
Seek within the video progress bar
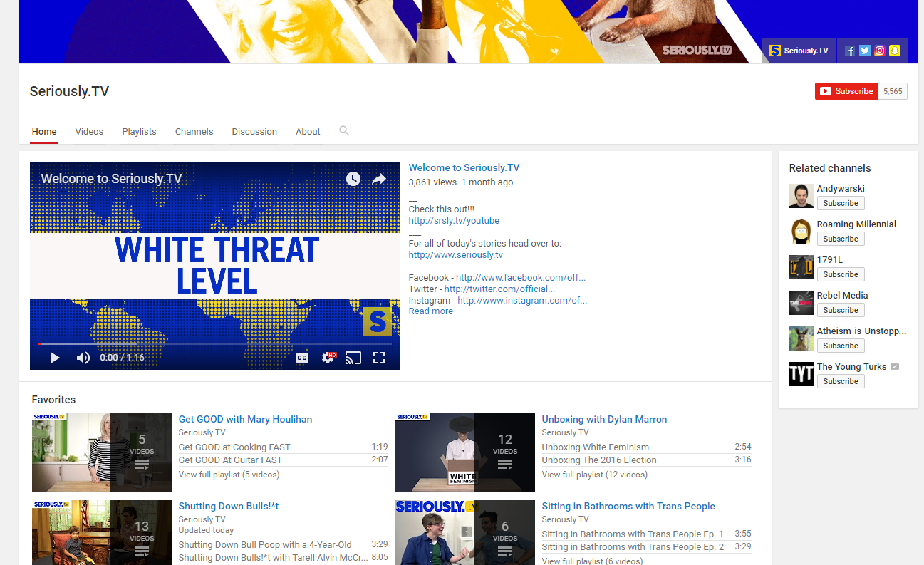pos(214,343)
